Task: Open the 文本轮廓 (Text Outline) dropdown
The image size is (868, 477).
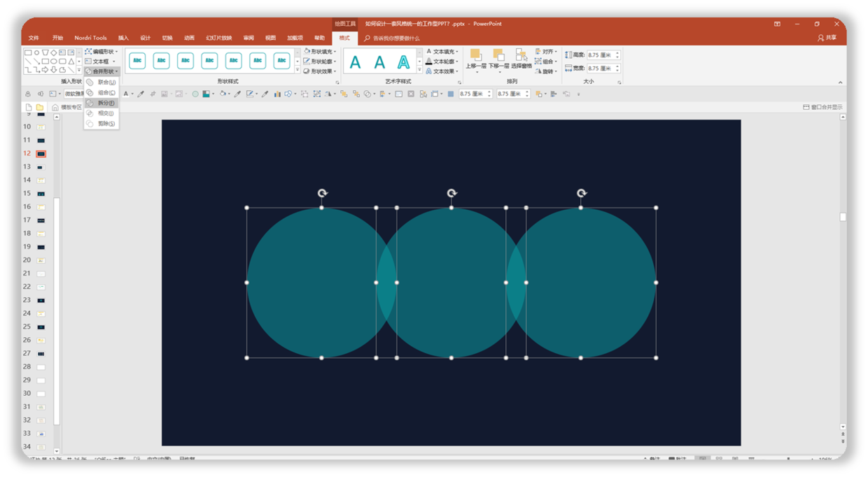Action: click(x=442, y=62)
